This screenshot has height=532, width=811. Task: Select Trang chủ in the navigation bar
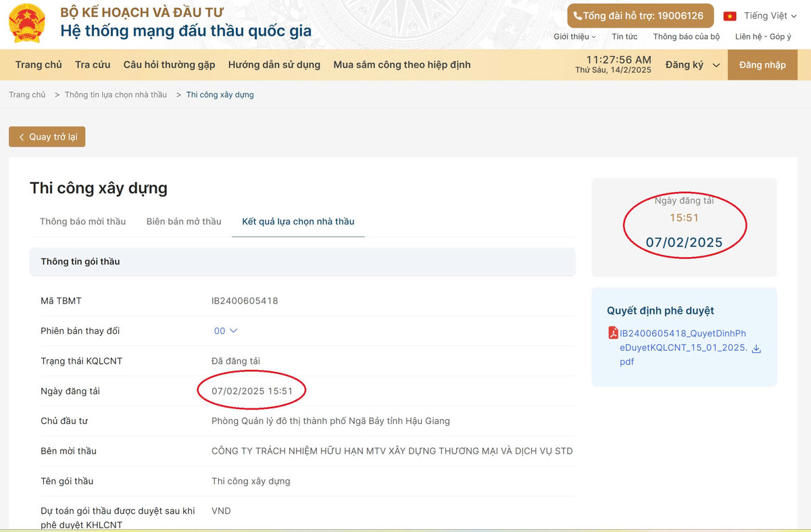click(x=39, y=64)
